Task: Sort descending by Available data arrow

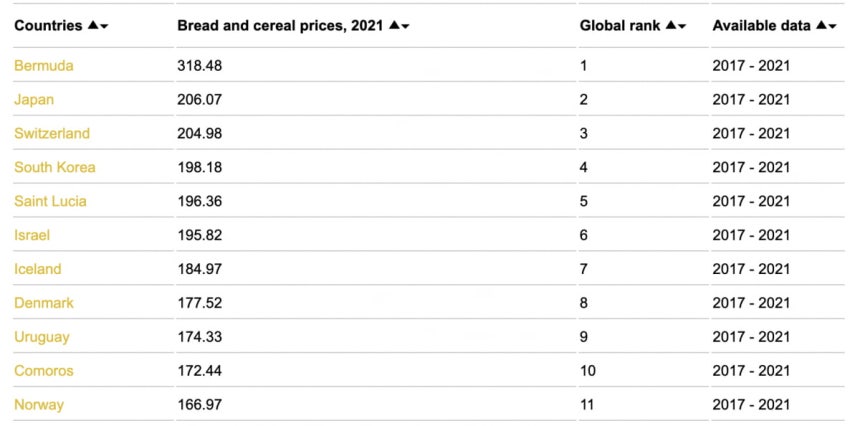Action: (x=832, y=27)
